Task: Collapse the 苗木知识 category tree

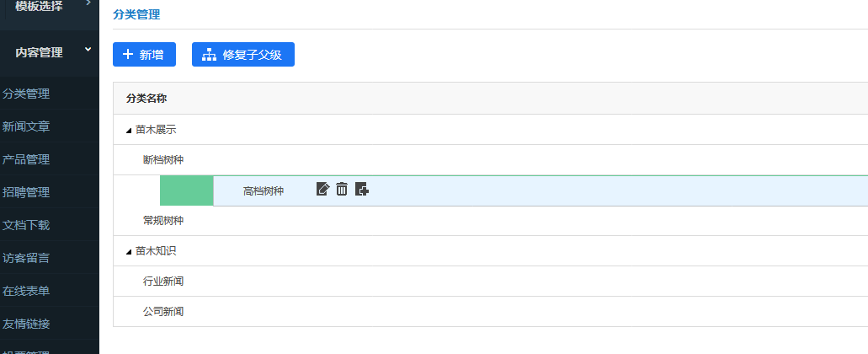Action: click(129, 252)
